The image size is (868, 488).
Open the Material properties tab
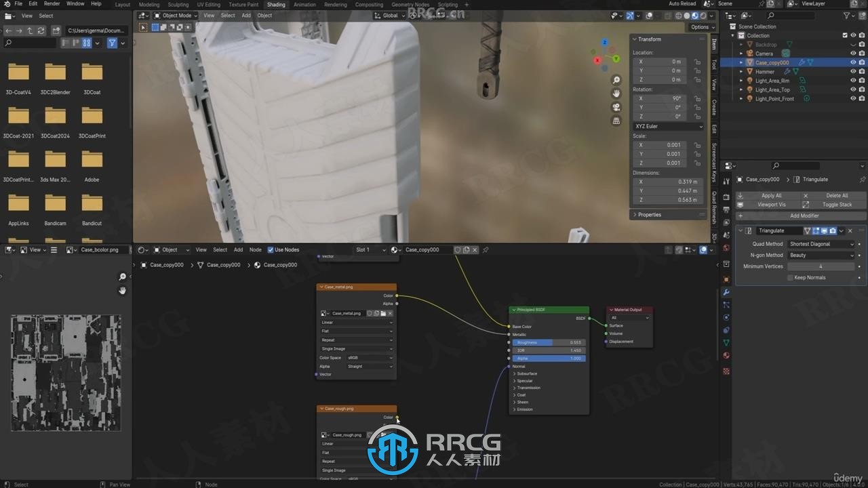click(x=726, y=355)
